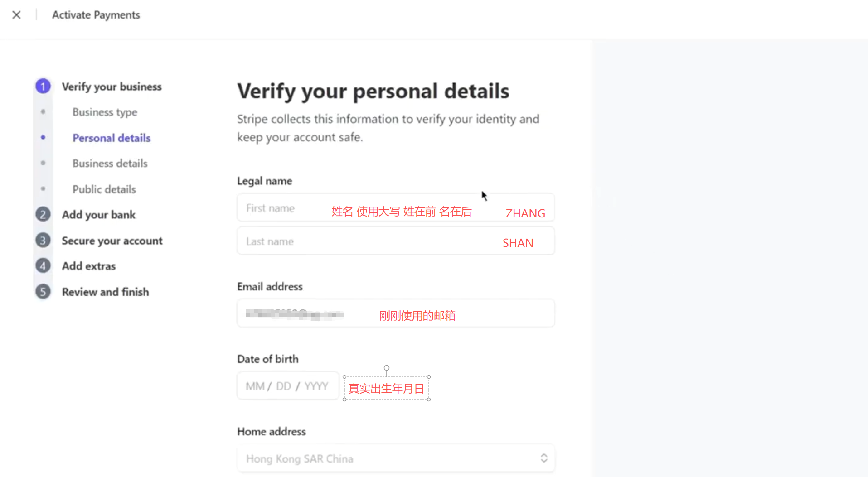Click the step 1 circle icon
The width and height of the screenshot is (868, 477).
[x=43, y=86]
